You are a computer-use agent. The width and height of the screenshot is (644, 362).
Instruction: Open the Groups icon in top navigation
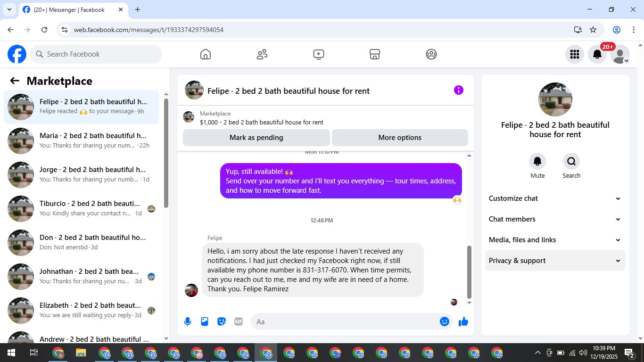(431, 54)
